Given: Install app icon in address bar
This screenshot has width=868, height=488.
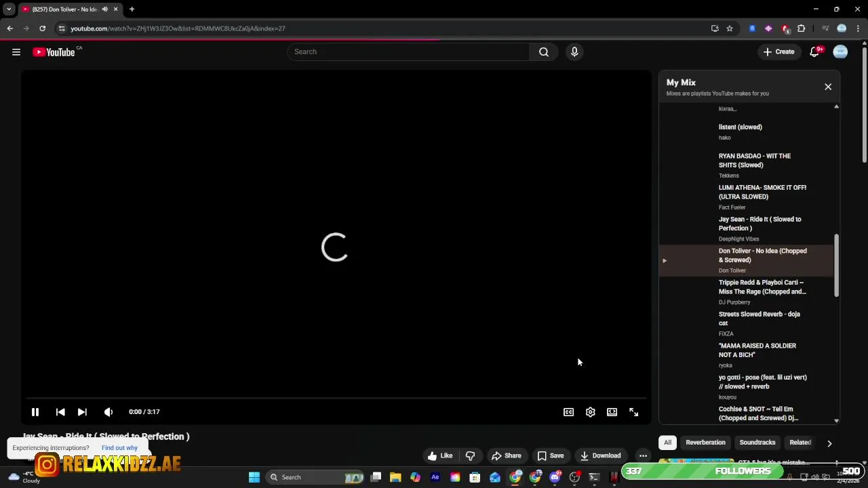Looking at the screenshot, I should click(715, 28).
